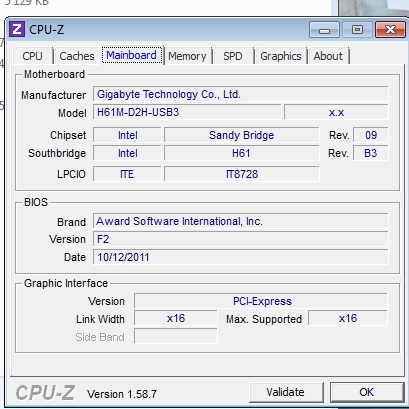Viewport: 409px width, 409px height.
Task: Select the BIOS Version F2 value
Action: pos(241,239)
